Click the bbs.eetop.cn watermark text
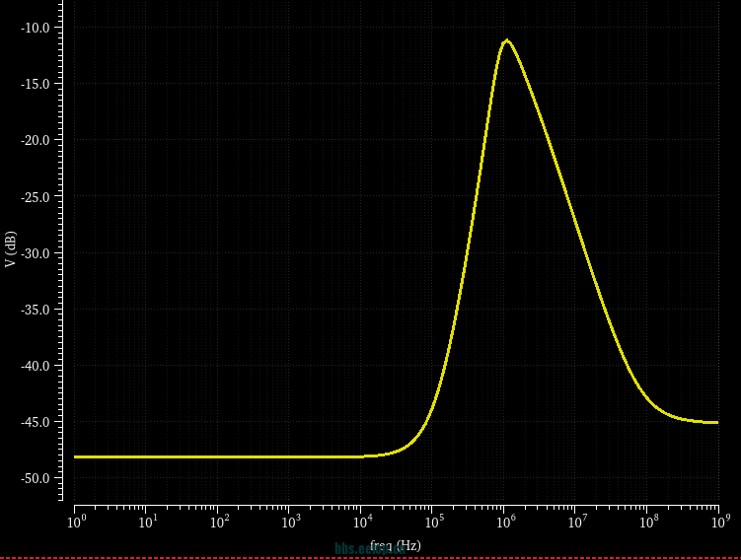This screenshot has width=741, height=560. pos(360,548)
